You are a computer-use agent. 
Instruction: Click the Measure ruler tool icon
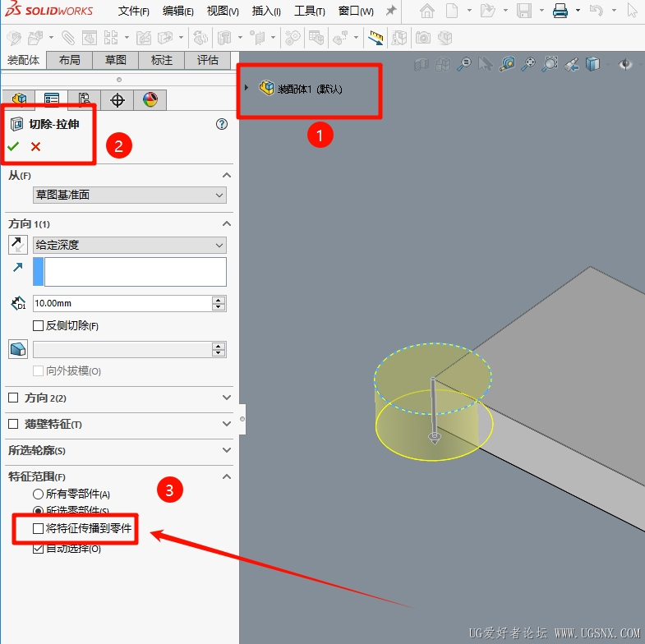(x=375, y=39)
